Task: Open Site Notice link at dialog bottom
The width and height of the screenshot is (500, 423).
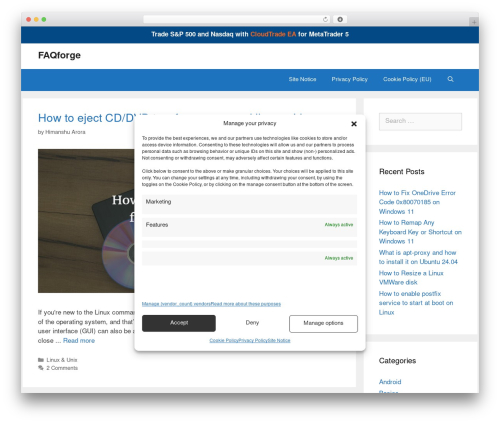Action: coord(279,340)
